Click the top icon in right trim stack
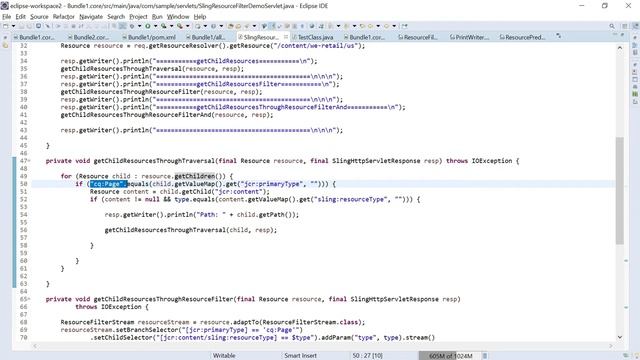This screenshot has width=640, height=360. tap(635, 37)
